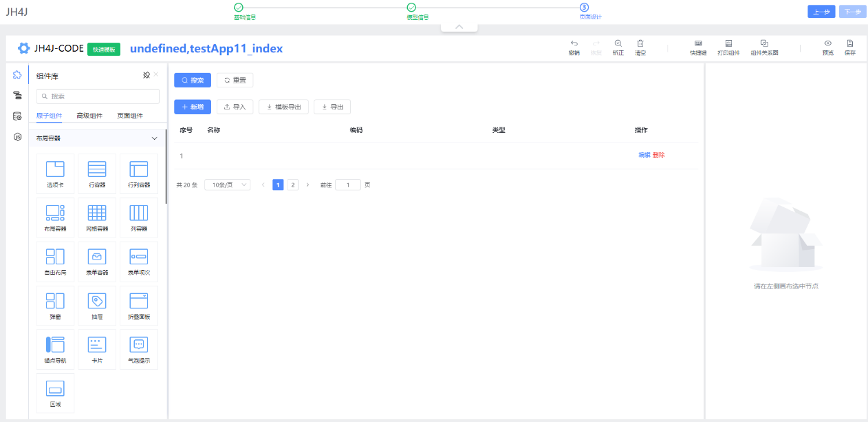The image size is (868, 422).
Task: Select page 2 in pagination
Action: tap(293, 185)
